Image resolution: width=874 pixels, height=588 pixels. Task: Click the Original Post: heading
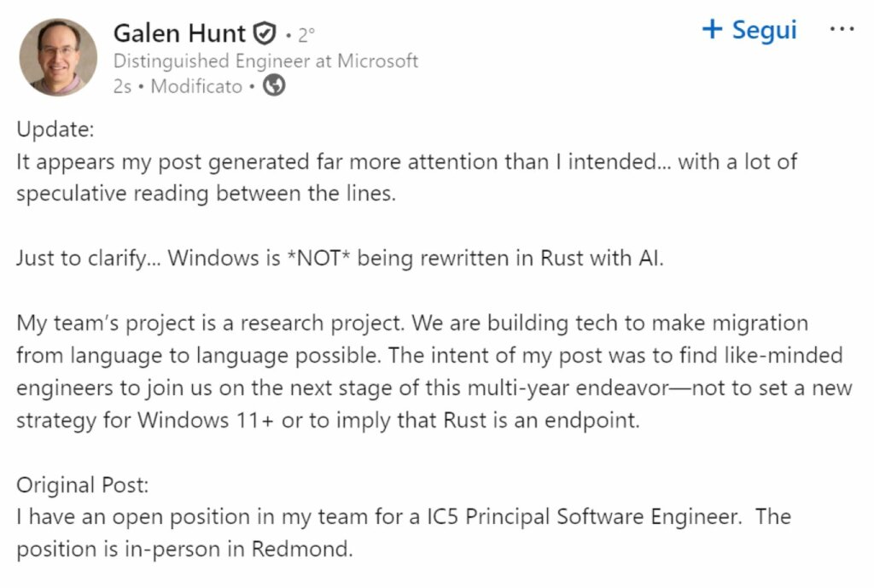(x=83, y=486)
